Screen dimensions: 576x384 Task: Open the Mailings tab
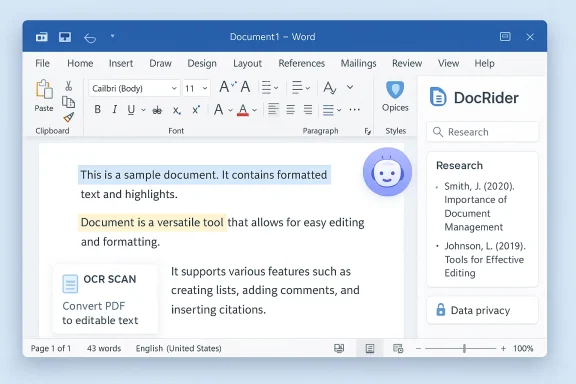[x=359, y=63]
